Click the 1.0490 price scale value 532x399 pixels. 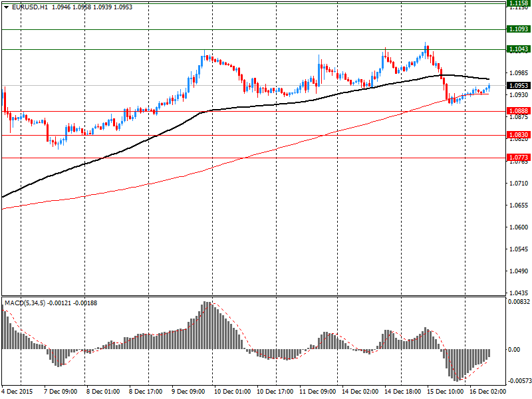519,271
